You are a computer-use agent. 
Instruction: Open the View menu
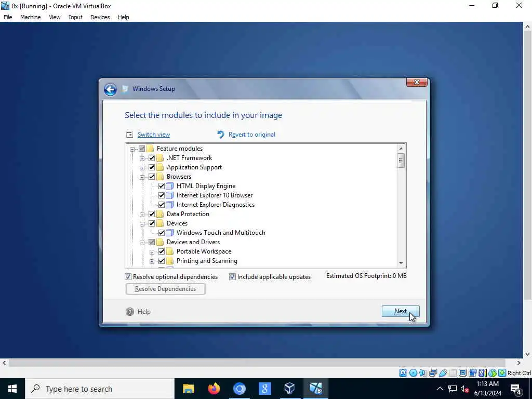click(55, 17)
